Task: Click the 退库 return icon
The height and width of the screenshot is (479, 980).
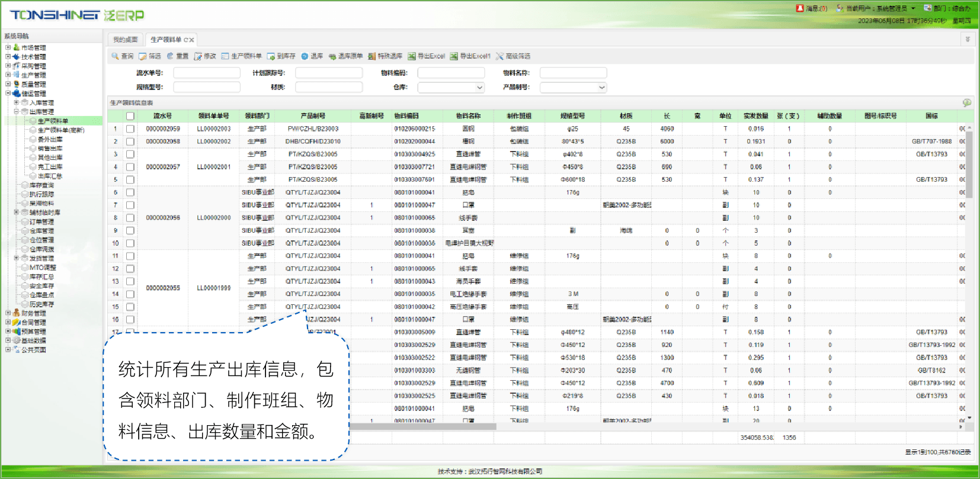Action: click(305, 56)
